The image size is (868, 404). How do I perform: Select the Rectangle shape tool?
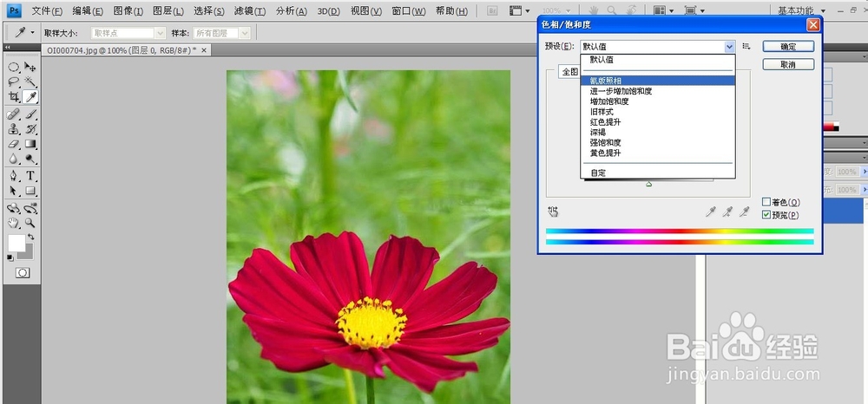30,192
